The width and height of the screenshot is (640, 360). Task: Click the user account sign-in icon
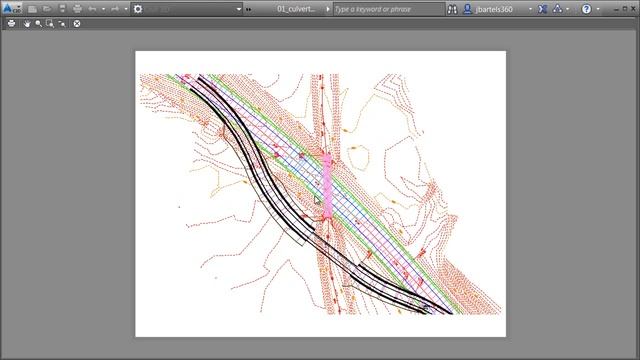pyautogui.click(x=468, y=9)
